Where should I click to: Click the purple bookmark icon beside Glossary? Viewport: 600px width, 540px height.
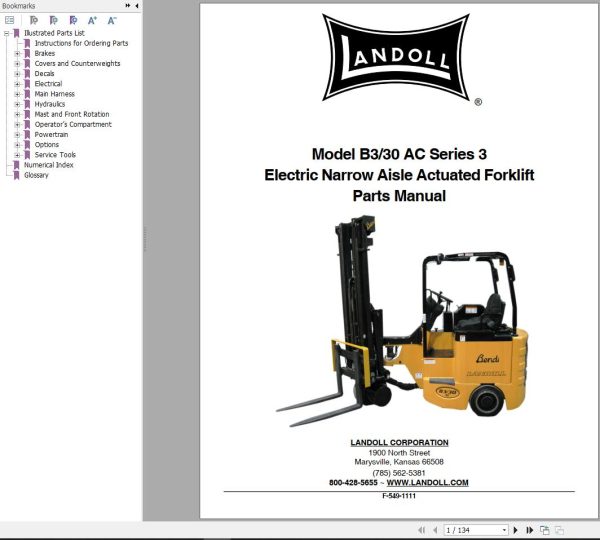(x=16, y=175)
